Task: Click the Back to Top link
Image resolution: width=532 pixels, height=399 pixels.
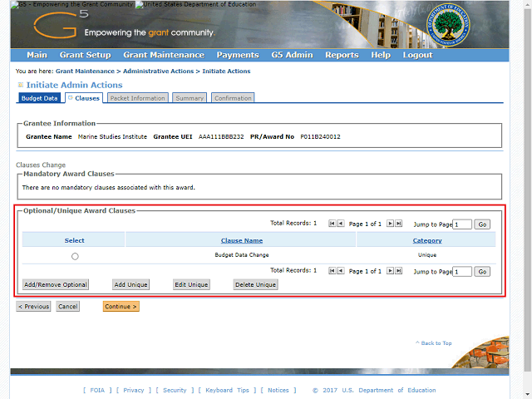Action: 434,343
